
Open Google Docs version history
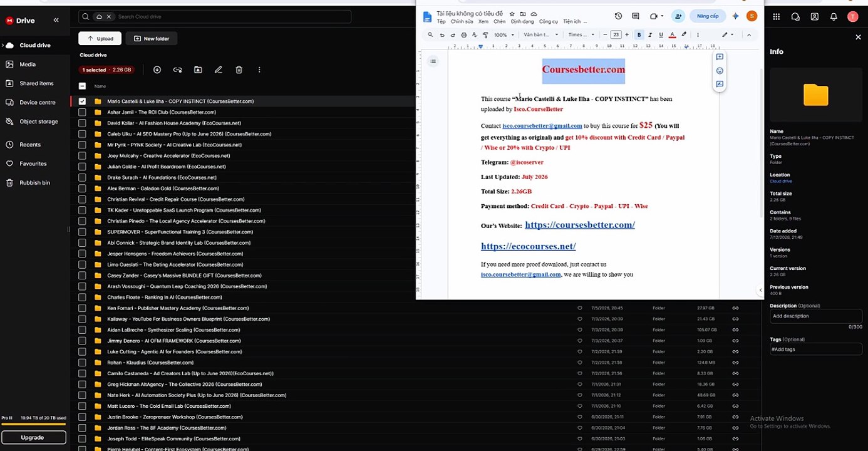tap(618, 16)
